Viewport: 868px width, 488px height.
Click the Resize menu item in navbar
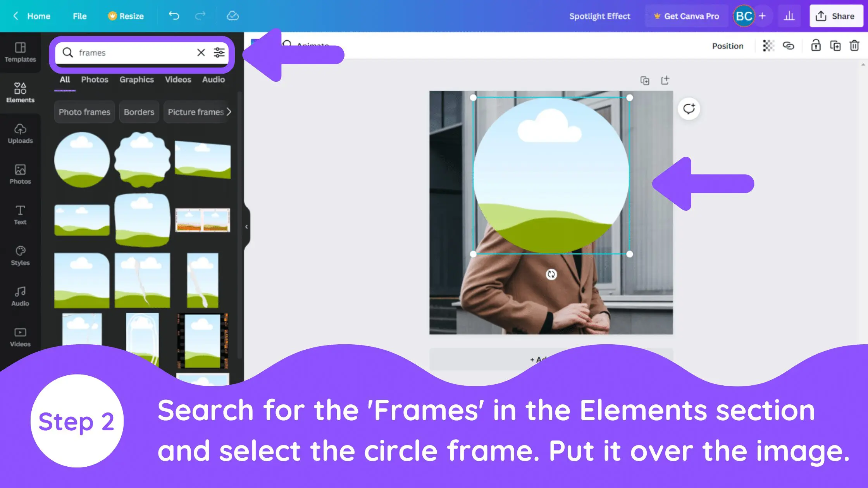click(125, 16)
